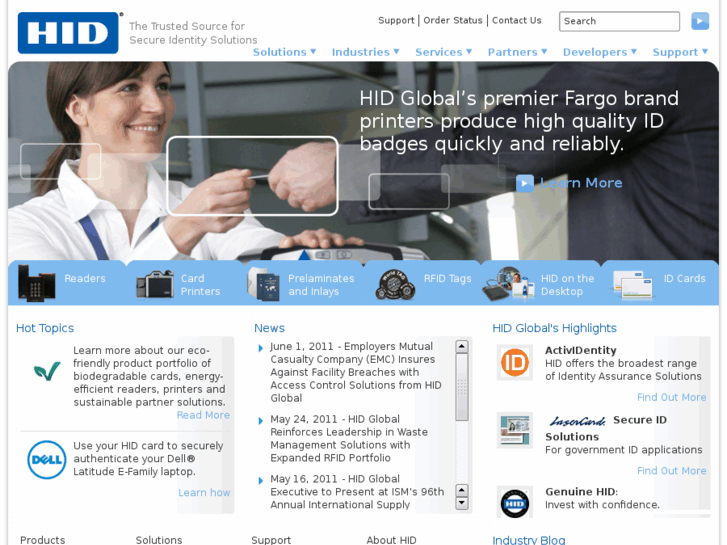Click the green eco-friendly checkmark icon
Screen dimensions: 727x545
point(47,371)
